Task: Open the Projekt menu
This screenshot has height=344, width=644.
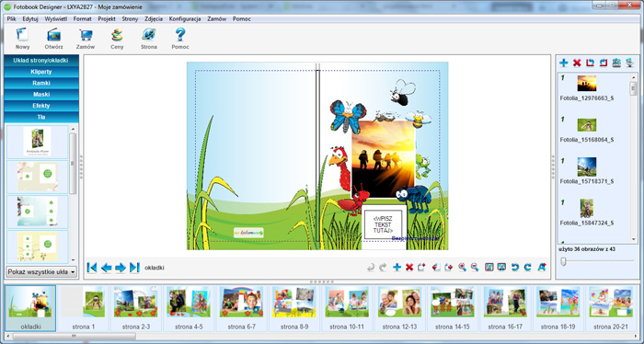Action: click(107, 19)
